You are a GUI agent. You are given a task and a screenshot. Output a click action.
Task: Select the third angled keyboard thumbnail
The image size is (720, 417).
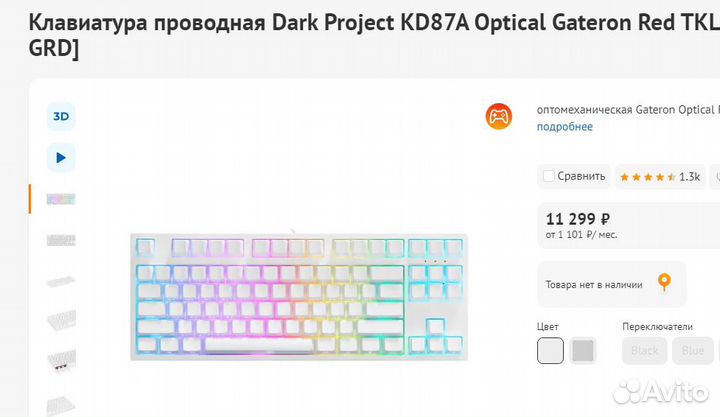click(x=61, y=280)
